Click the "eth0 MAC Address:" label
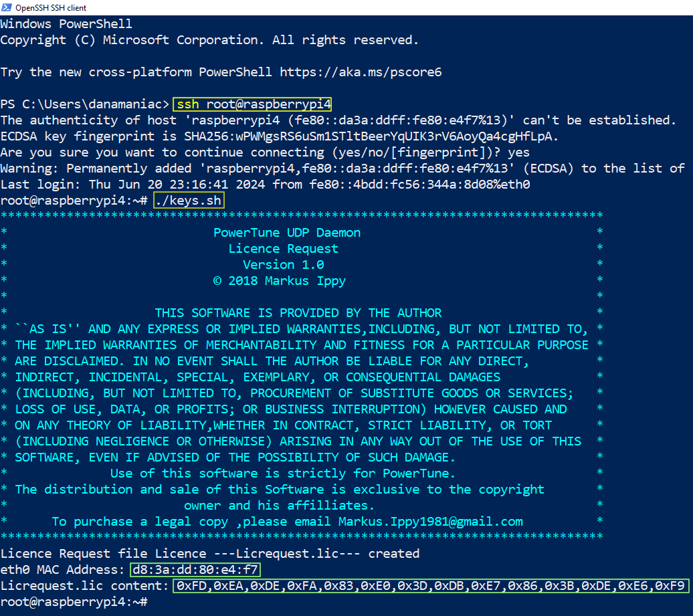Viewport: 693px width, 616px height. (x=62, y=570)
